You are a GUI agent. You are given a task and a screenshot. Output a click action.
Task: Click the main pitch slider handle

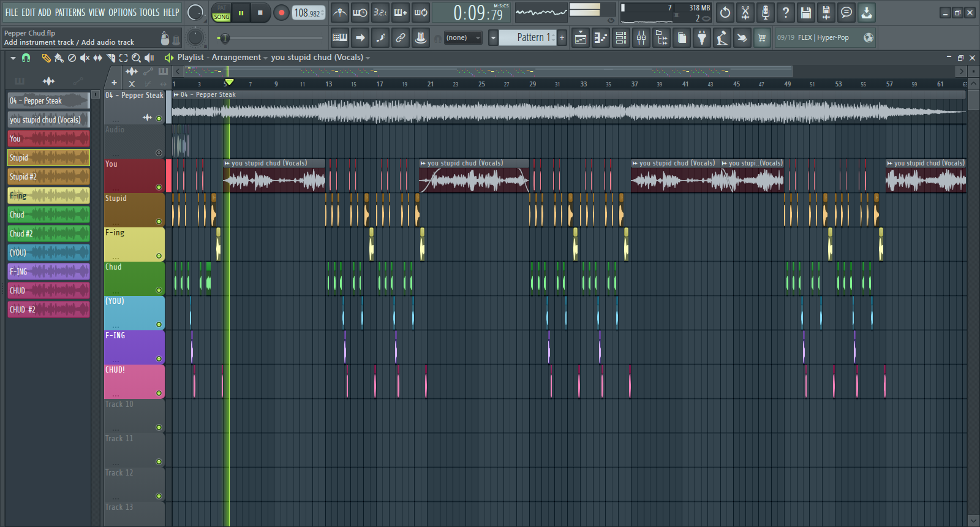point(225,38)
